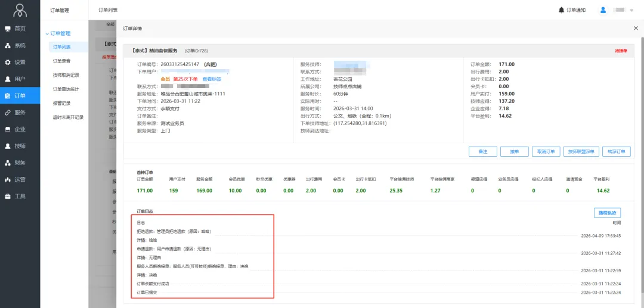This screenshot has width=644, height=308.
Task: Click the 路程轨迹 button
Action: [607, 213]
